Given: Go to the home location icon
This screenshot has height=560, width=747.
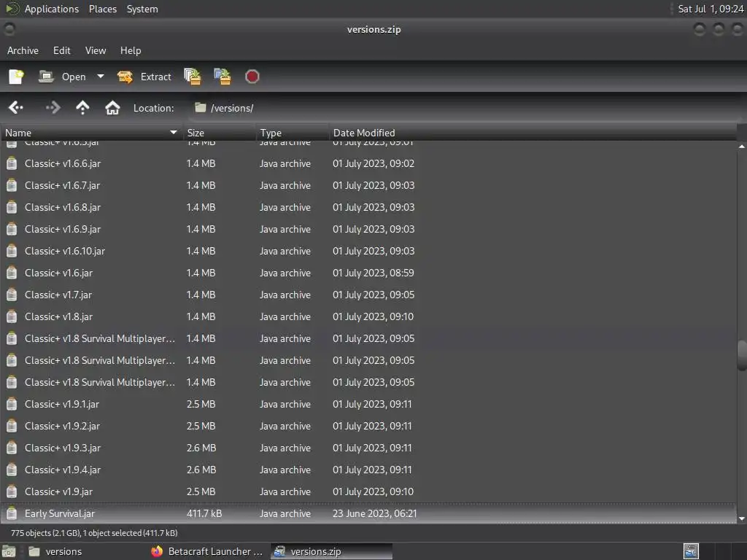Looking at the screenshot, I should [112, 108].
